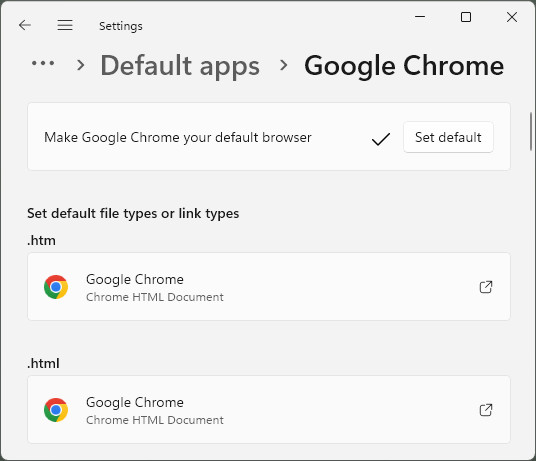
Task: Click the Set default button
Action: (x=448, y=137)
